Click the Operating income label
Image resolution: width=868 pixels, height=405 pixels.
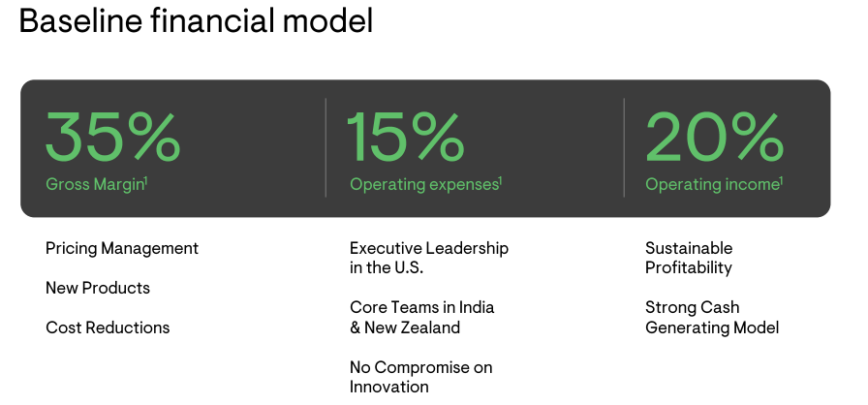(x=712, y=184)
